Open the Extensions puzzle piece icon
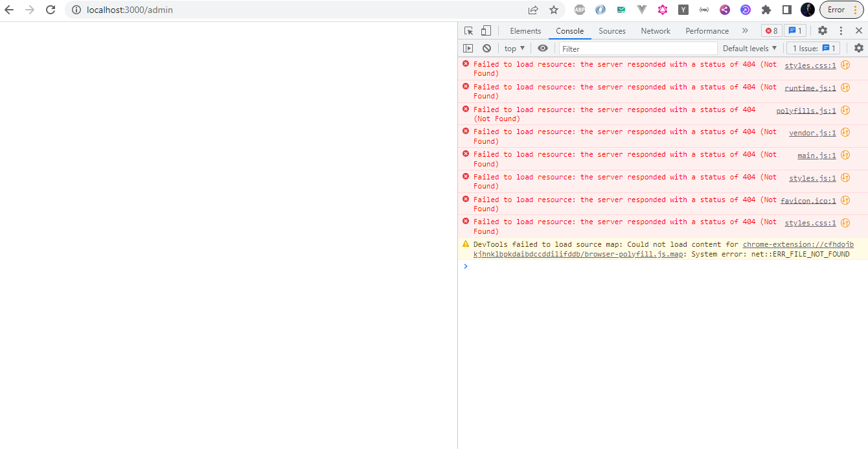Screen dimensions: 868x449 (766, 10)
